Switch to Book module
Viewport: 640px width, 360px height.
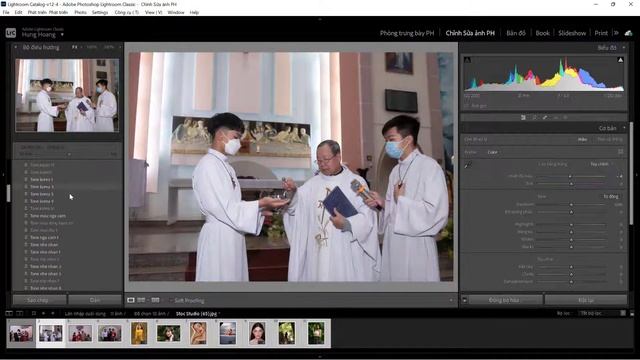[542, 33]
